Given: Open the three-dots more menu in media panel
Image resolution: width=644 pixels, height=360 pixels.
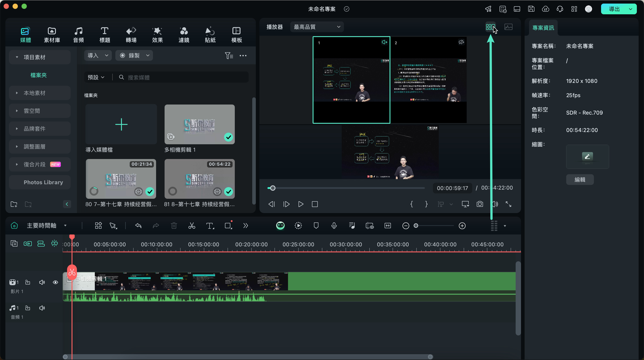Looking at the screenshot, I should 243,56.
